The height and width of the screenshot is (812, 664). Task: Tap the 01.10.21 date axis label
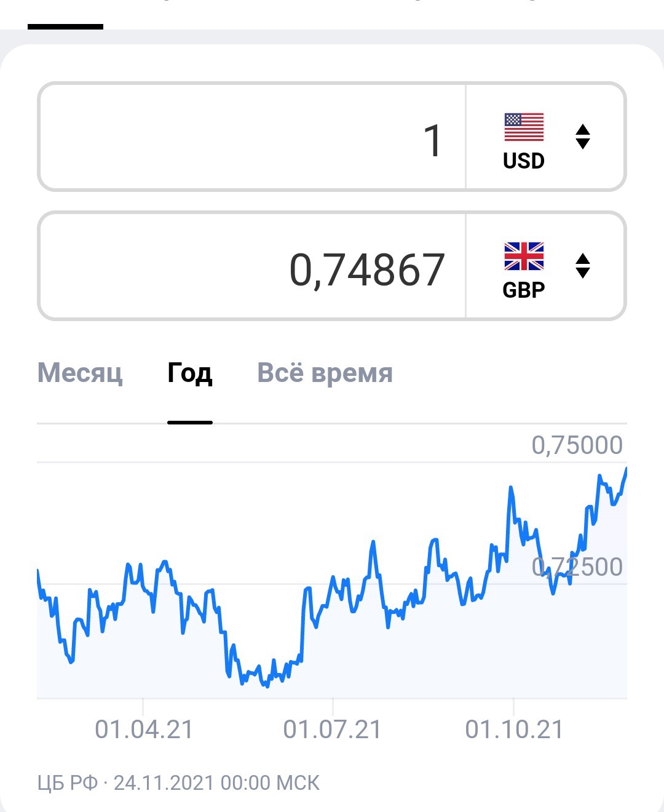point(514,730)
